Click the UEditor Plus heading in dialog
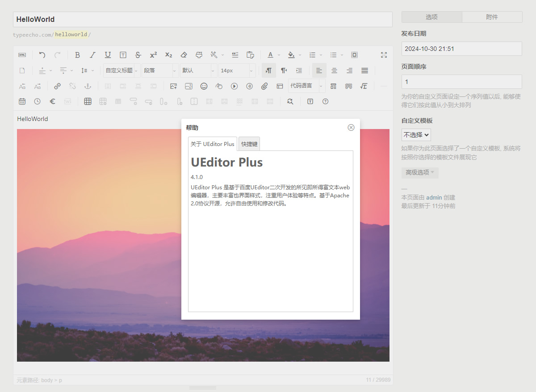 click(x=227, y=162)
